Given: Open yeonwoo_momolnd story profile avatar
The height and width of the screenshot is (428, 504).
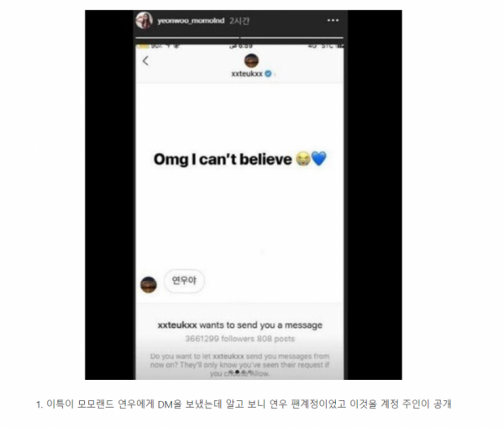Looking at the screenshot, I should point(144,20).
